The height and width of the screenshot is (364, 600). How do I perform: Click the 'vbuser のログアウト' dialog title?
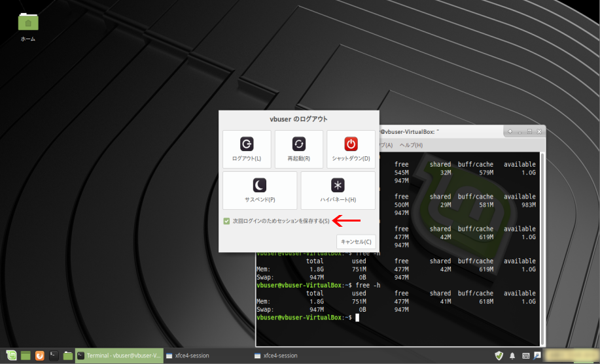(x=298, y=119)
